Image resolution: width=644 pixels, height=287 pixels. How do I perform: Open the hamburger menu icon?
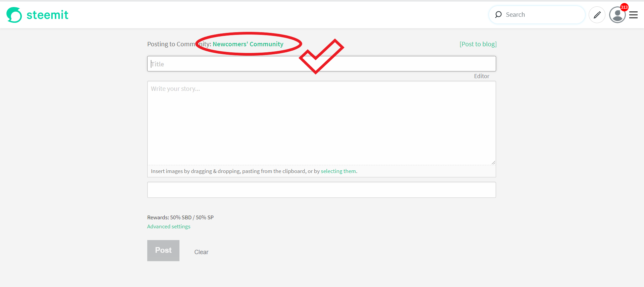pyautogui.click(x=633, y=15)
